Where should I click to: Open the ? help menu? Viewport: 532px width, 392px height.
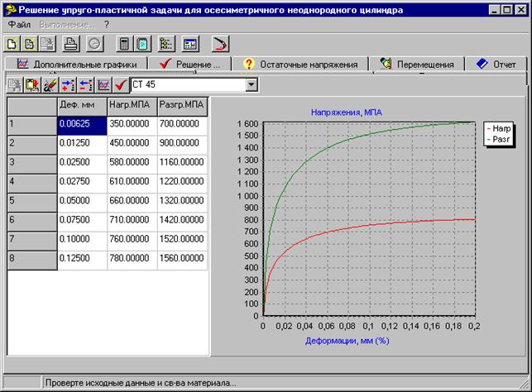(x=106, y=25)
